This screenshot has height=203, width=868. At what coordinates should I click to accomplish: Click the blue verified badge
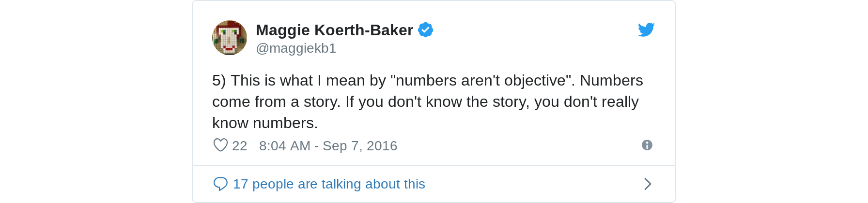pyautogui.click(x=425, y=30)
